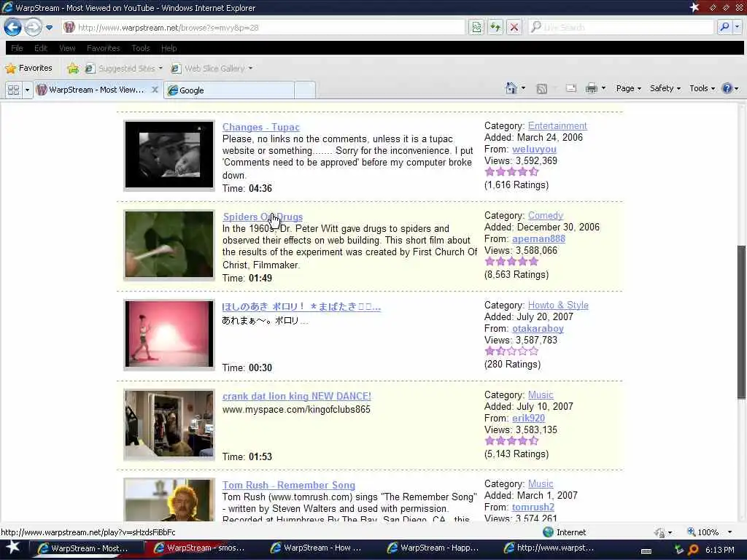This screenshot has width=747, height=560.
Task: Click the Internet security zone globe icon
Action: [548, 532]
